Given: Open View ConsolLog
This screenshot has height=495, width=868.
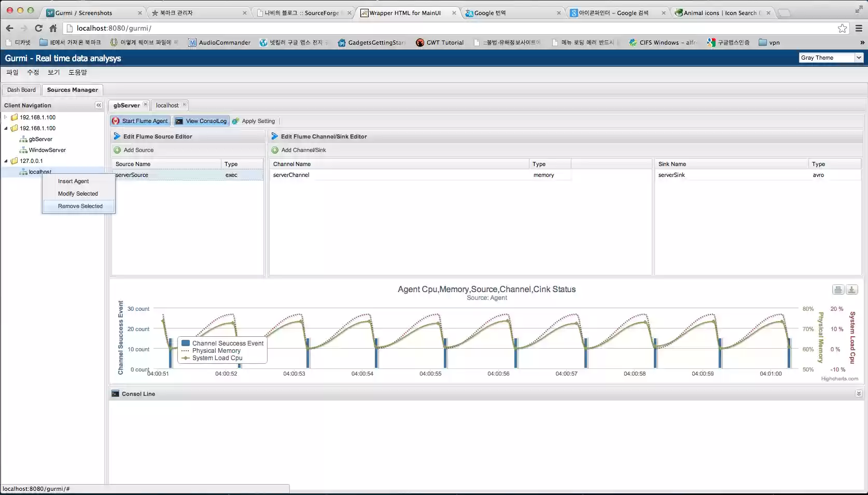Looking at the screenshot, I should 201,121.
